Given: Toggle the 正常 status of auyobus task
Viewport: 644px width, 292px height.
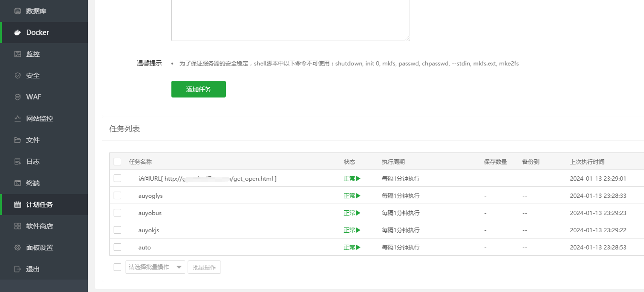Looking at the screenshot, I should pyautogui.click(x=352, y=213).
